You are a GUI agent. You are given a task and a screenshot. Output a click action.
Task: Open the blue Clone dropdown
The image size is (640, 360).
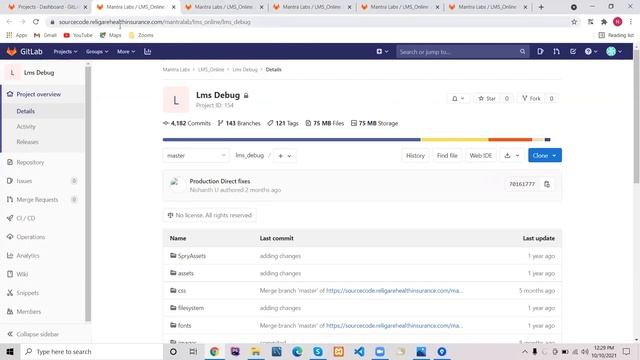point(545,156)
